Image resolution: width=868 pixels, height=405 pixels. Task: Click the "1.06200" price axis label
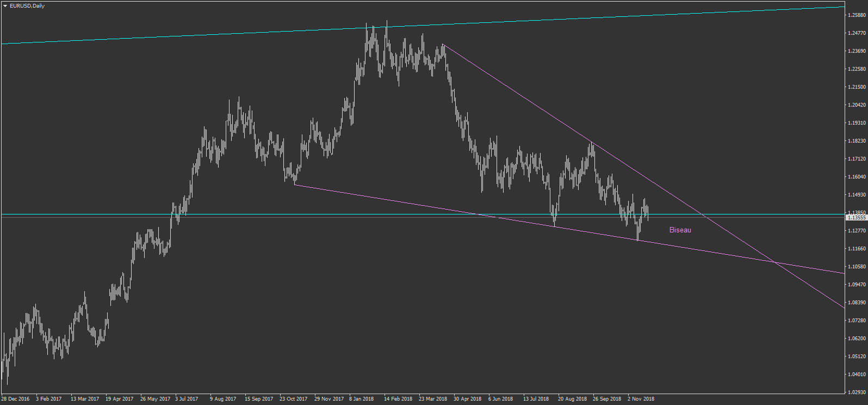coord(857,339)
